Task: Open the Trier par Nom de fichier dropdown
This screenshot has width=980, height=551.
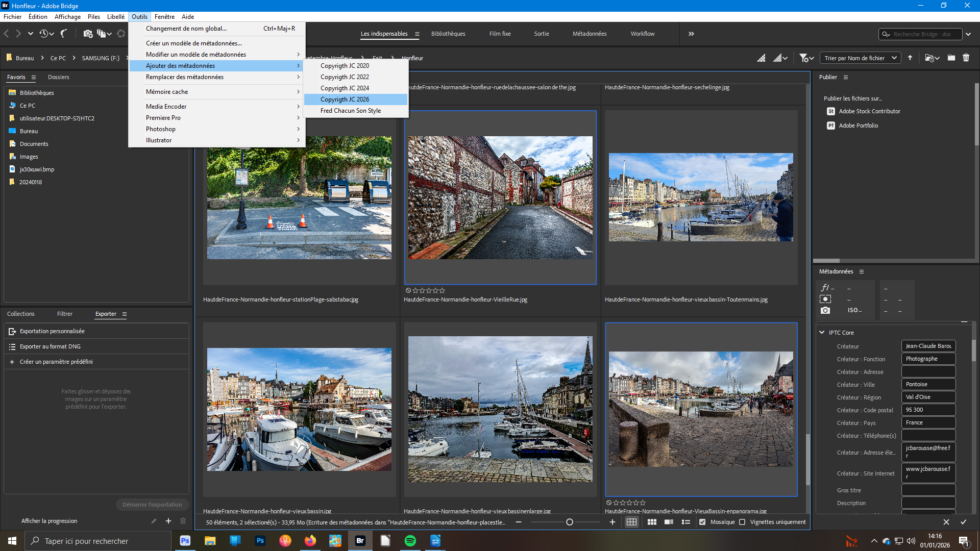Action: tap(860, 58)
